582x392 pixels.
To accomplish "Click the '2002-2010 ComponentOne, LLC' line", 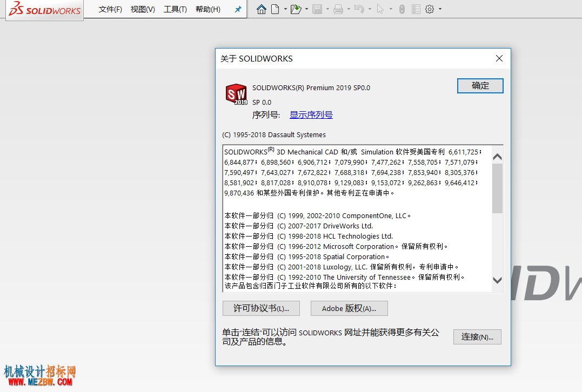I will point(317,215).
